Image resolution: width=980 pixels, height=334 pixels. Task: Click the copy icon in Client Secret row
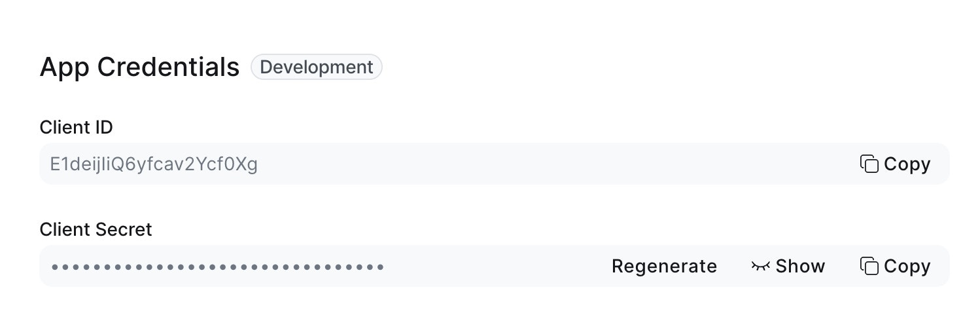[x=869, y=266]
